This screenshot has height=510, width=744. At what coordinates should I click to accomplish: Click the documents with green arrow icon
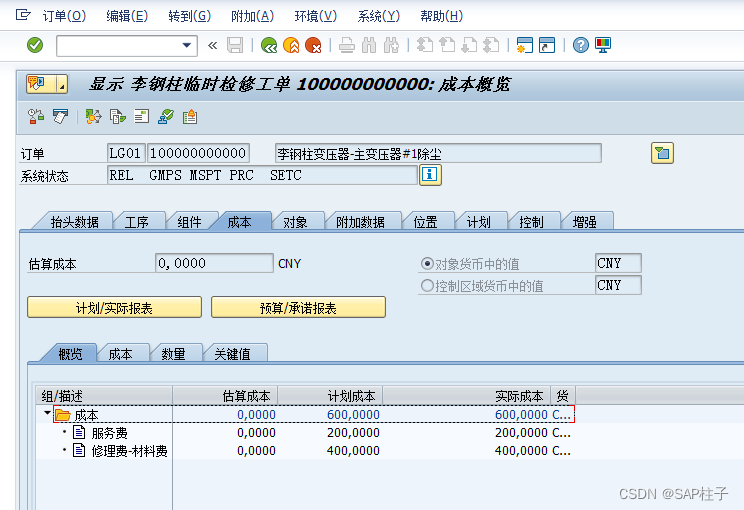pos(118,116)
